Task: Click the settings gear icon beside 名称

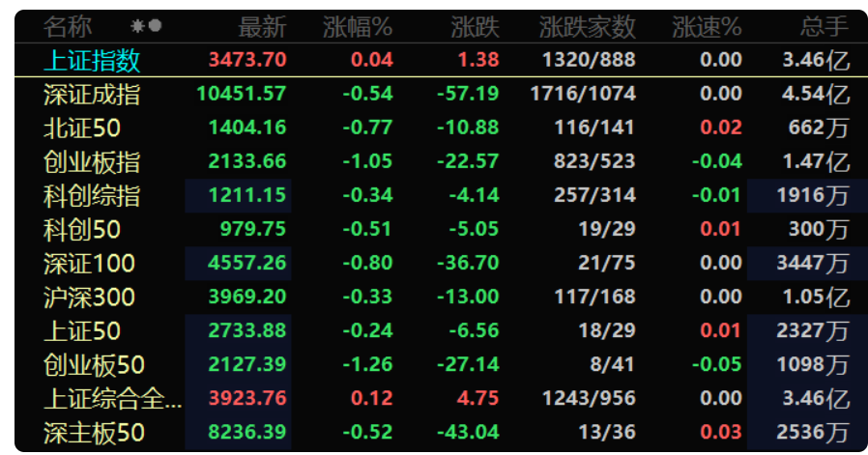Action: pyautogui.click(x=137, y=26)
